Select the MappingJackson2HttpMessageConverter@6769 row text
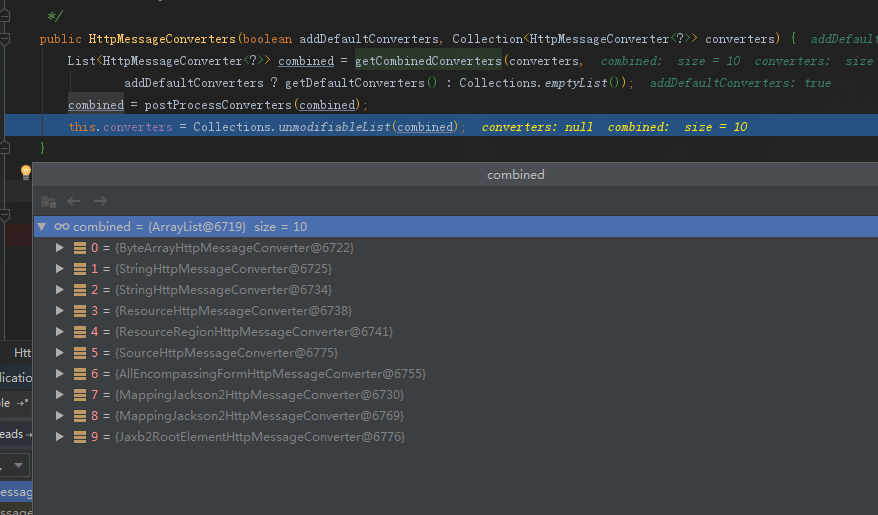Viewport: 878px width, 515px height. click(259, 415)
